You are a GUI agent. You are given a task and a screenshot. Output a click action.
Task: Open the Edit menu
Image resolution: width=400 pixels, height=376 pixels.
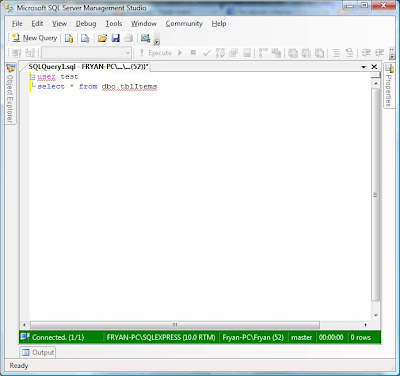pos(37,24)
